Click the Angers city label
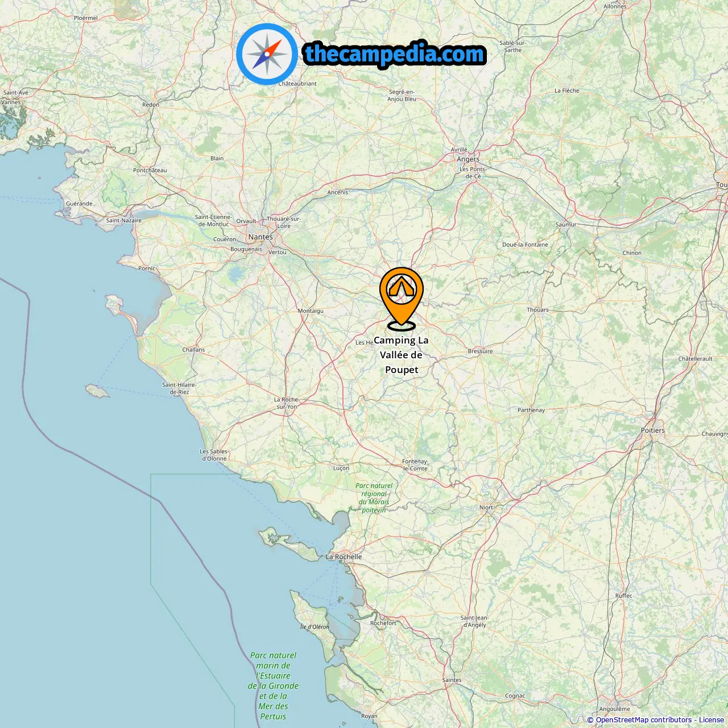This screenshot has width=728, height=728. click(x=468, y=159)
